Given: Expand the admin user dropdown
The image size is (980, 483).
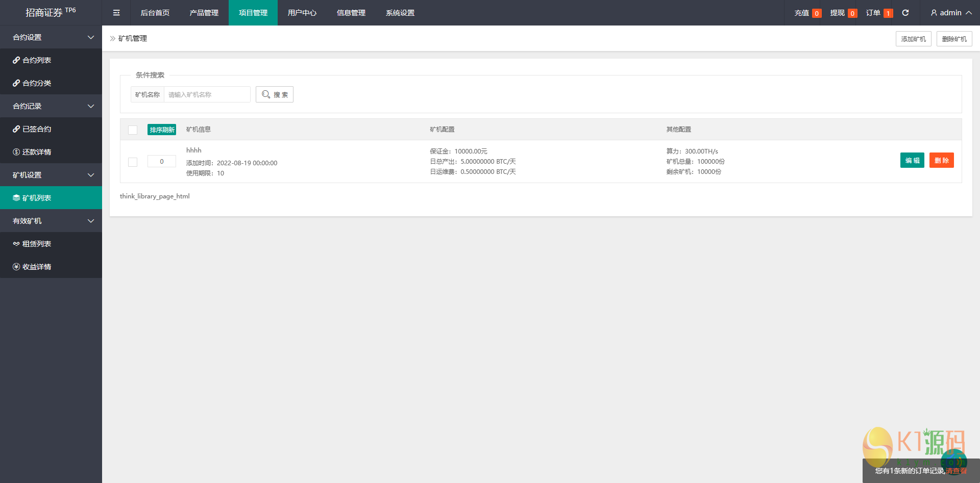Looking at the screenshot, I should pos(951,13).
